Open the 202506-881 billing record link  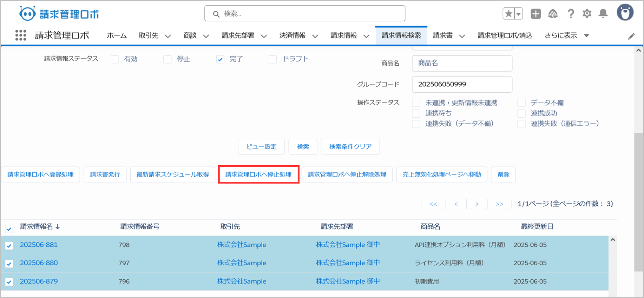pos(39,245)
